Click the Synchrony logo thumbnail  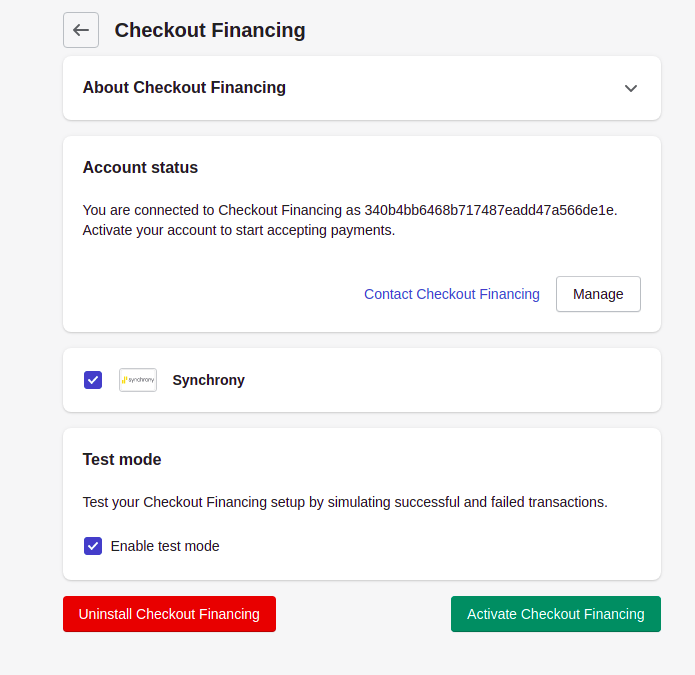138,380
